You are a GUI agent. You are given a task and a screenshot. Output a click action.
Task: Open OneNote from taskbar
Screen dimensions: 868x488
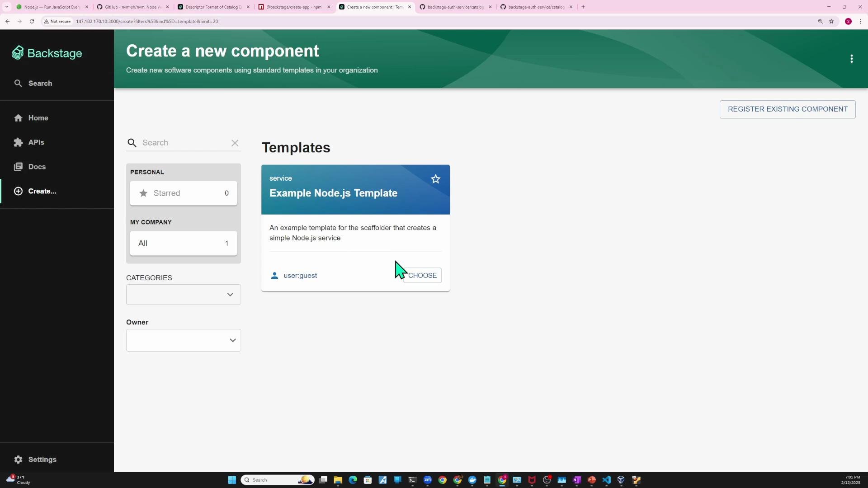[577, 480]
